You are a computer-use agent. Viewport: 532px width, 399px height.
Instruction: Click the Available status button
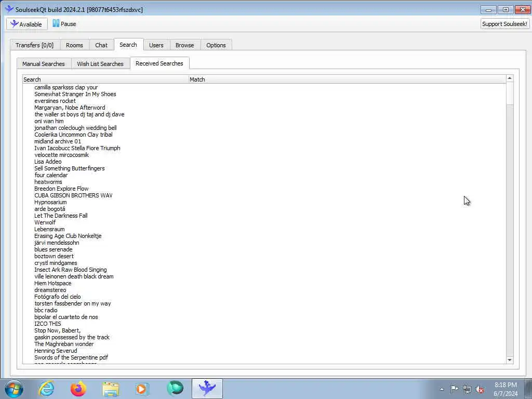pos(27,24)
